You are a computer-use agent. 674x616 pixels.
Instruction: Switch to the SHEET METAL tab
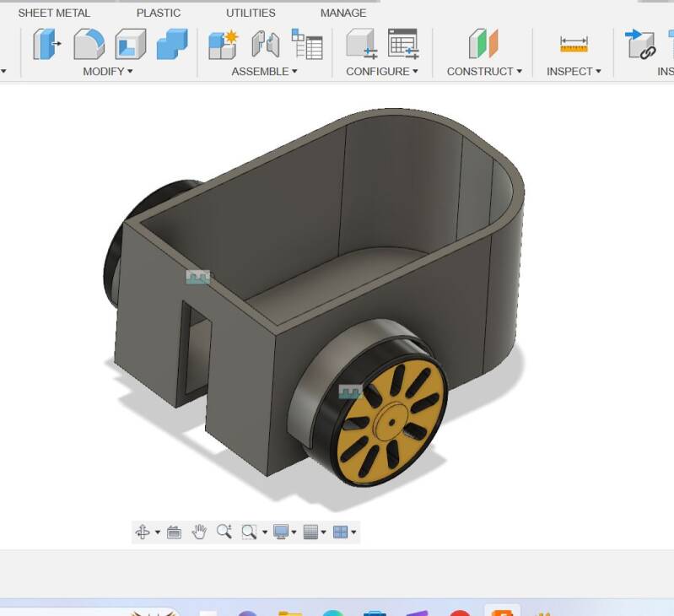[54, 13]
